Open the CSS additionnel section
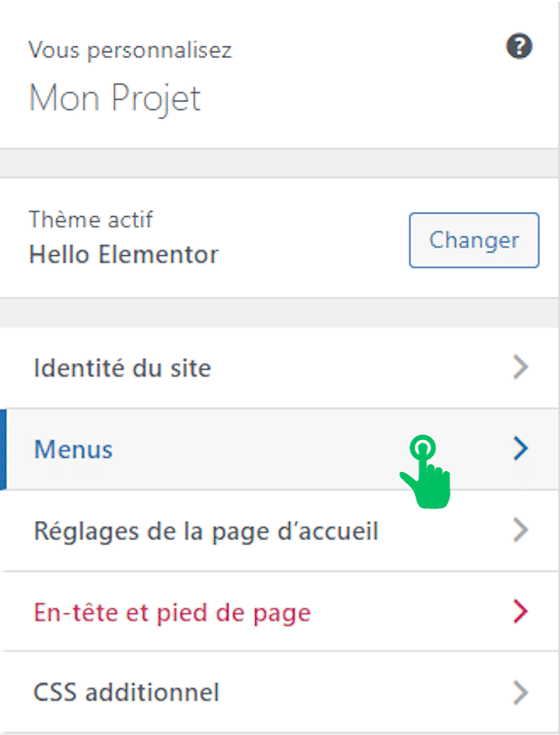 click(x=126, y=692)
